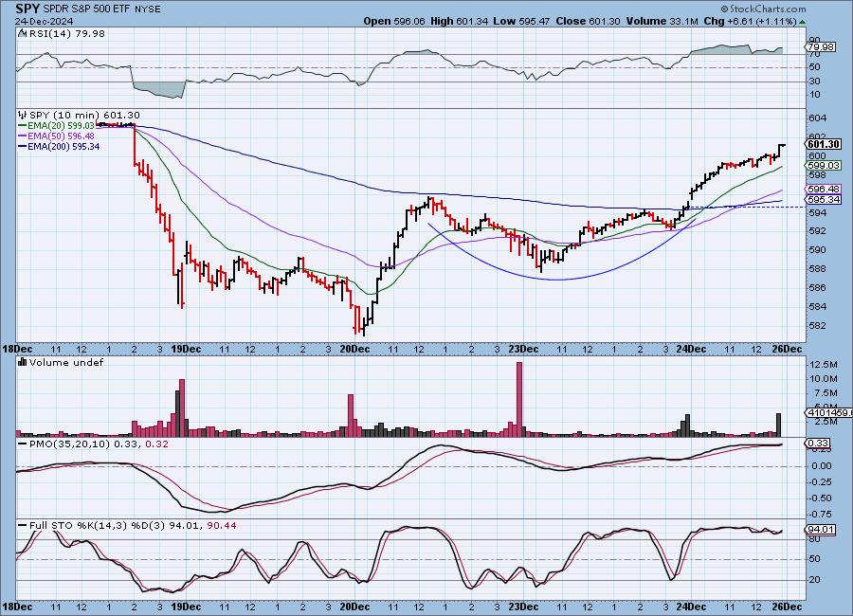853x616 pixels.
Task: Click the 23Dec label under the price panel
Action: (523, 349)
